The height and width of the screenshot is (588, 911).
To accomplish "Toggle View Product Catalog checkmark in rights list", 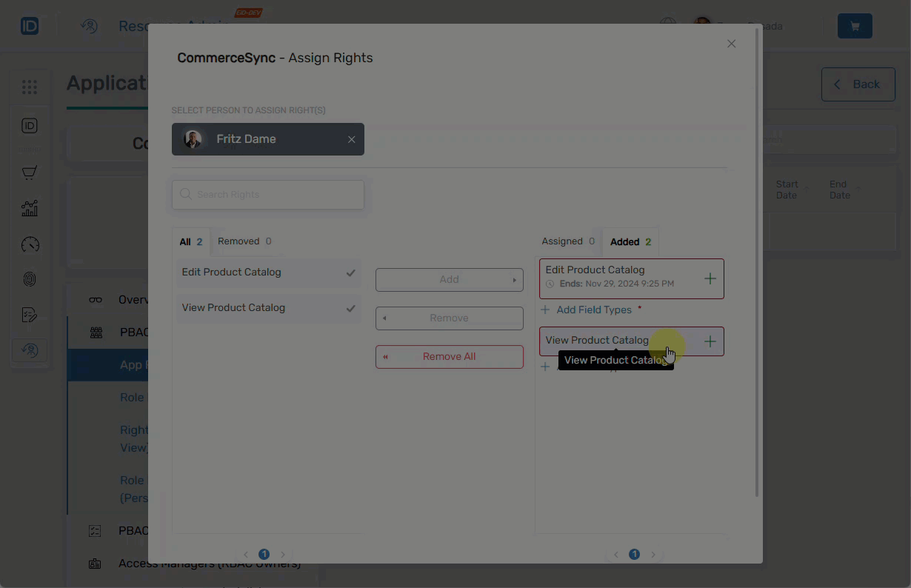I will (x=350, y=308).
